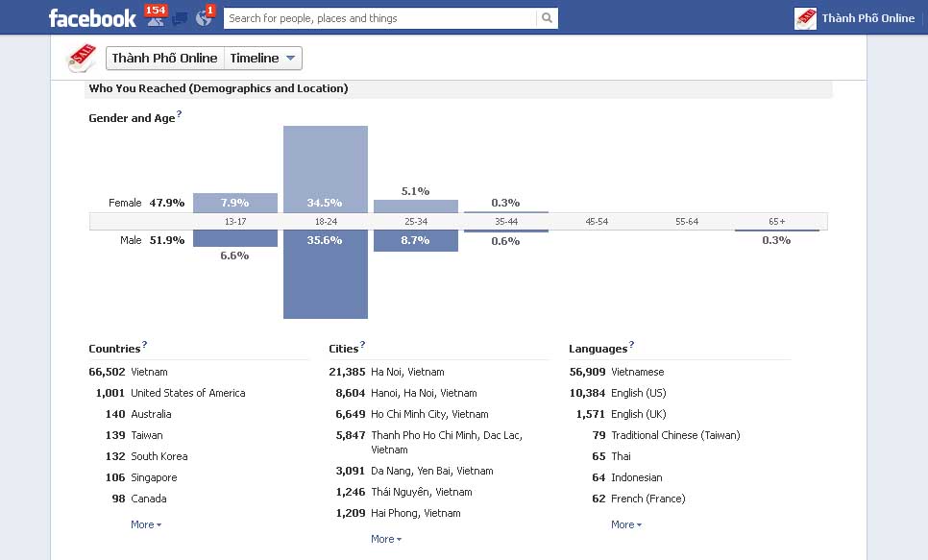The width and height of the screenshot is (928, 560).
Task: Click the search magnifier button
Action: click(x=547, y=17)
